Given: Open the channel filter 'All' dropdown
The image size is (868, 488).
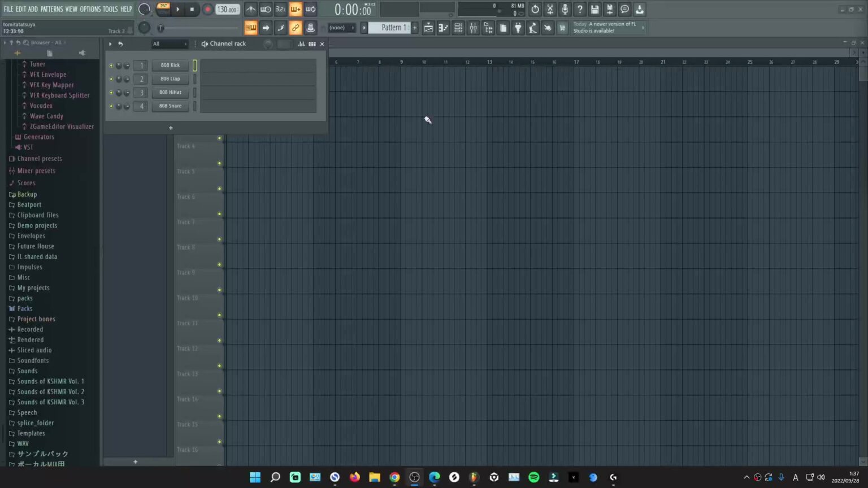Looking at the screenshot, I should click(x=170, y=43).
